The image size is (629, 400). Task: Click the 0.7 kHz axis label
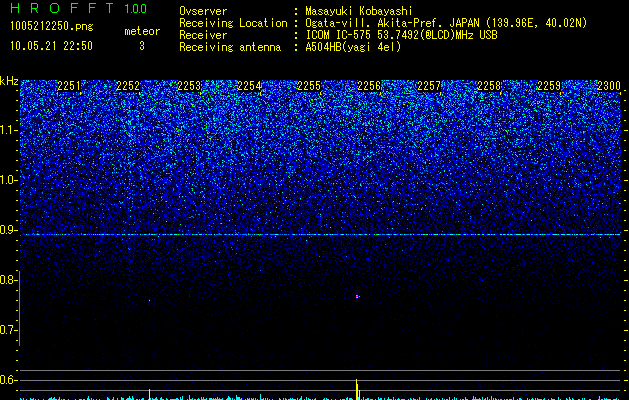[x=8, y=330]
